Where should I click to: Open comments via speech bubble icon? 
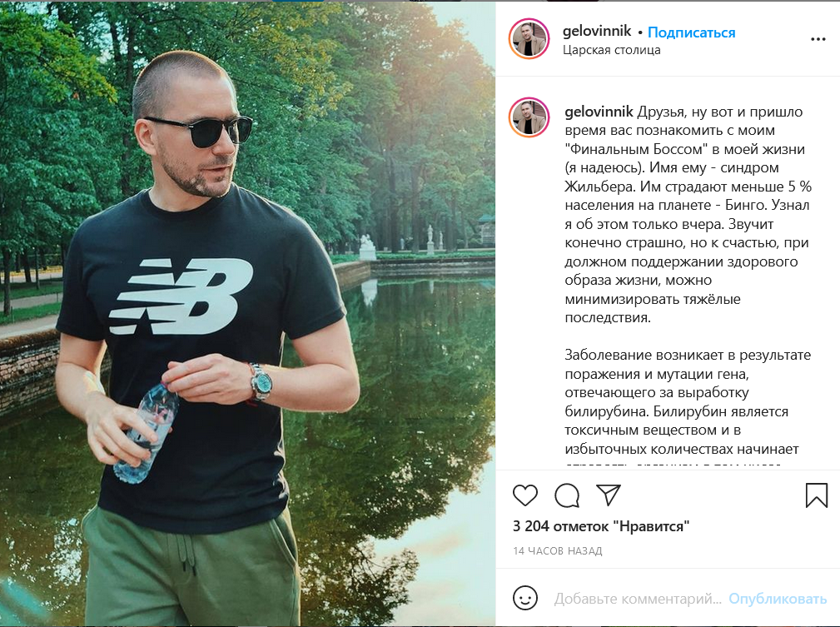point(567,495)
